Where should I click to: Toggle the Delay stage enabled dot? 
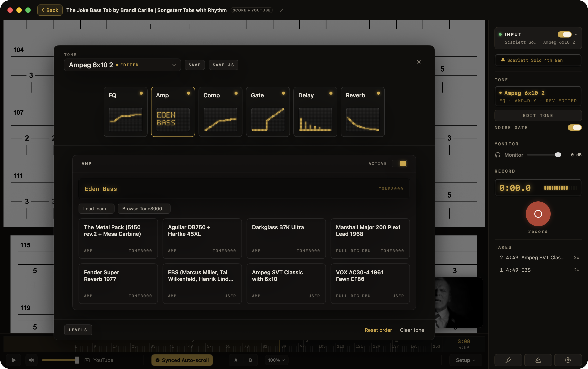coord(331,93)
